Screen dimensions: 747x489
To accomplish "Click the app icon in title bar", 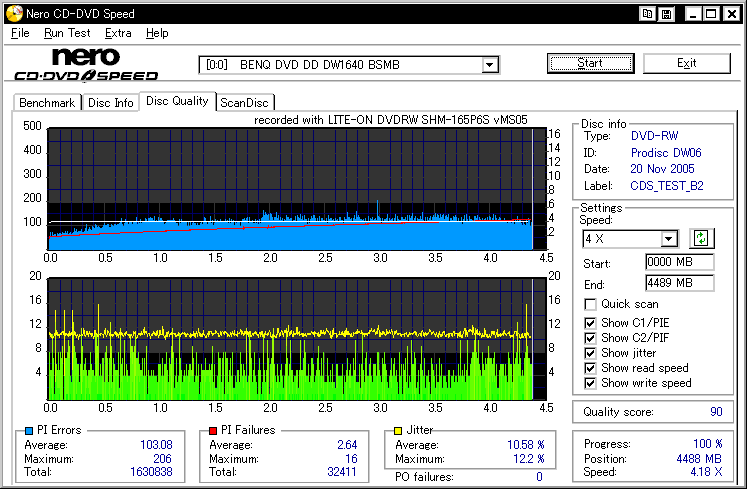I will (x=12, y=14).
